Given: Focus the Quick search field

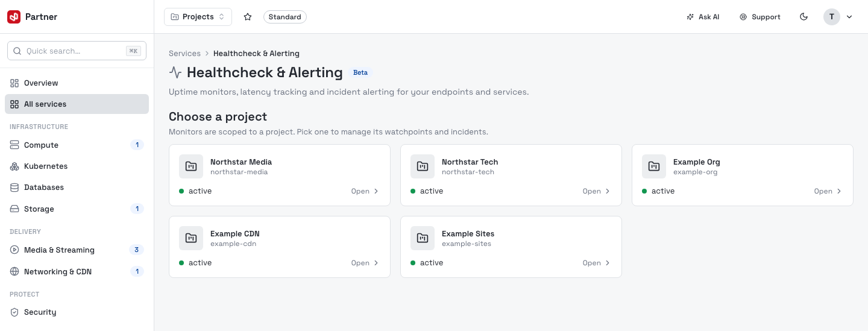Looking at the screenshot, I should pos(77,51).
